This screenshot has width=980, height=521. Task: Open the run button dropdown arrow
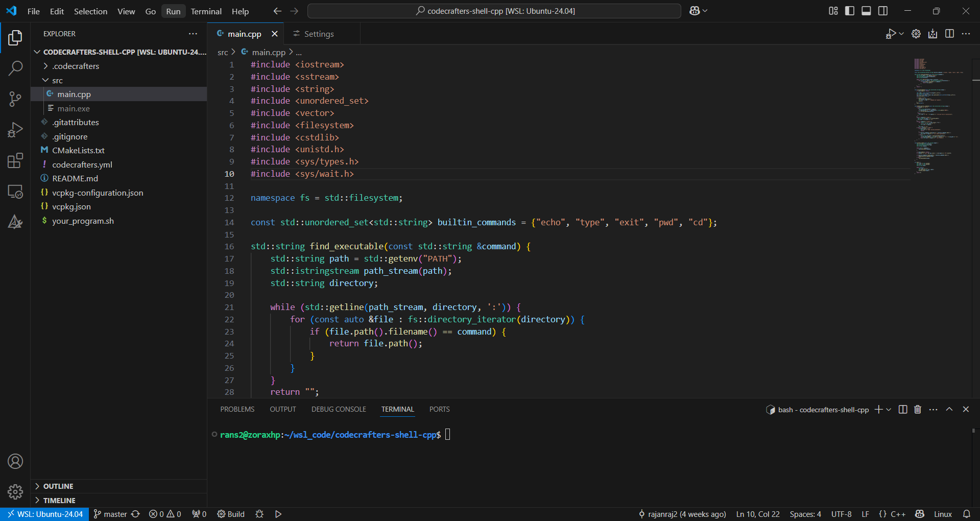(901, 34)
